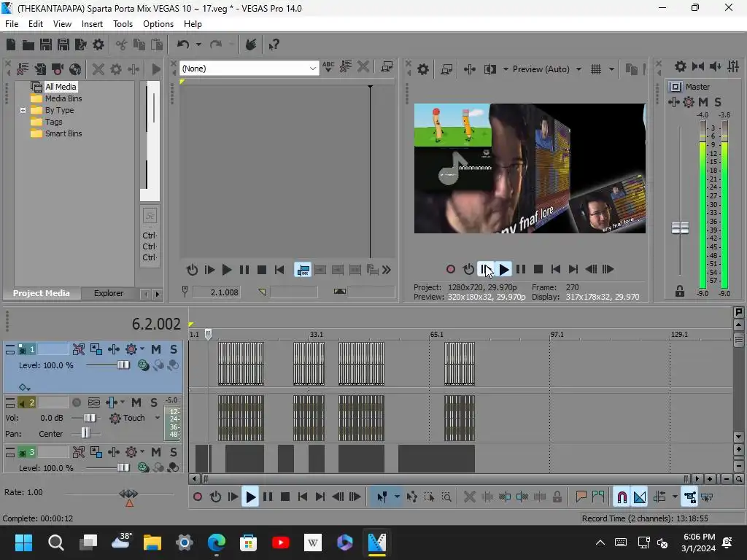
Task: Click the Normal Edit Tool icon
Action: coord(382,497)
